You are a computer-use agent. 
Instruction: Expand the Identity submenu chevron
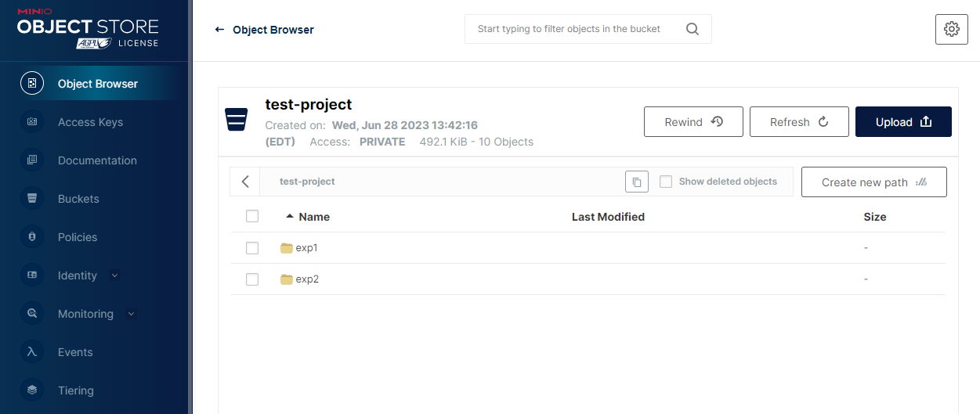[x=115, y=275]
